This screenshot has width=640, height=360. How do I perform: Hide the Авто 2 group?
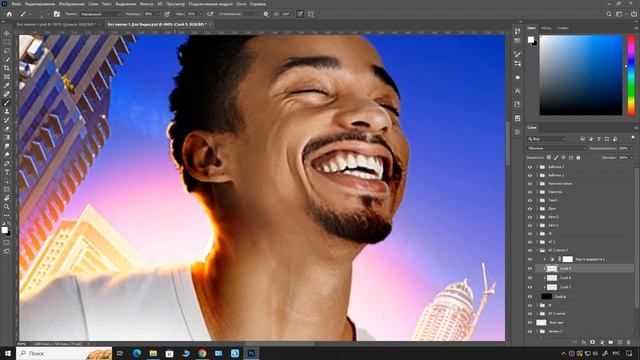click(530, 217)
